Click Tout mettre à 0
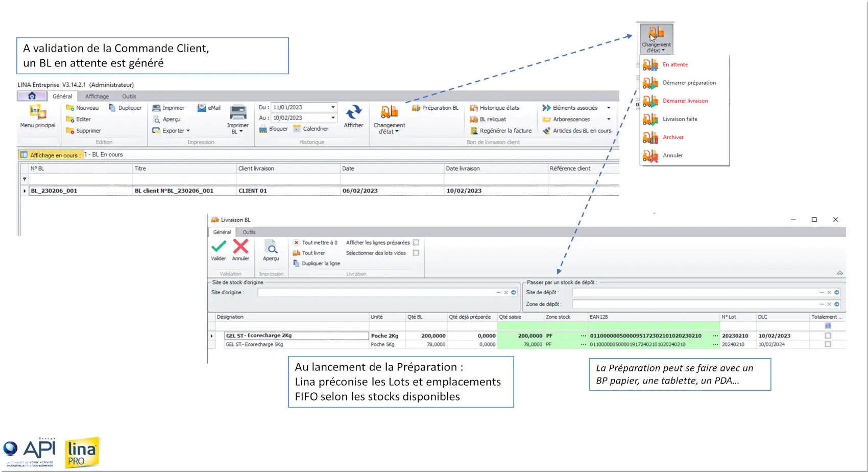Screen dimensions: 868x472 tap(315, 243)
